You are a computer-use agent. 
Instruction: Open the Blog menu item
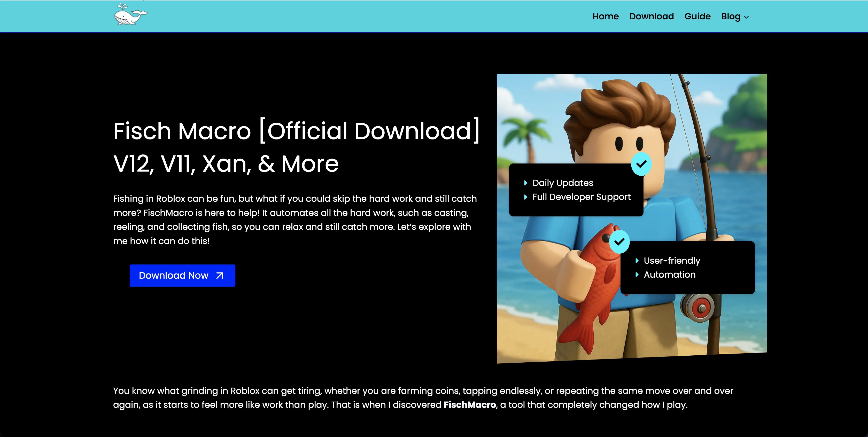731,17
